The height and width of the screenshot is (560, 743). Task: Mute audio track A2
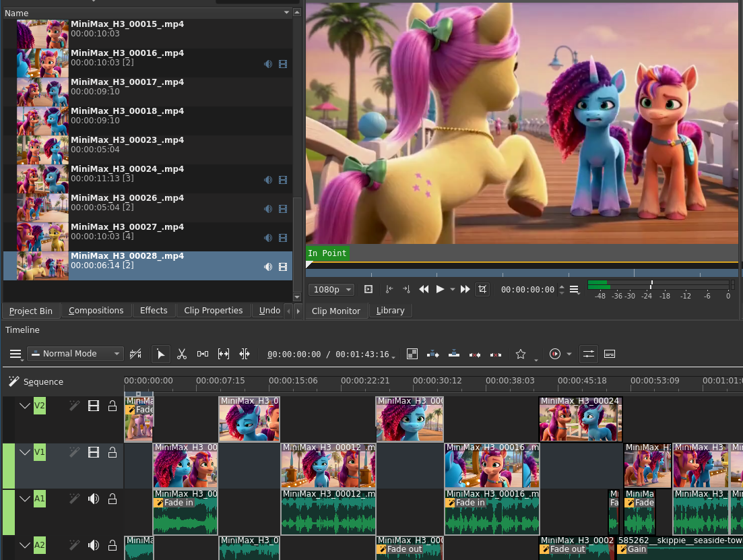[94, 545]
